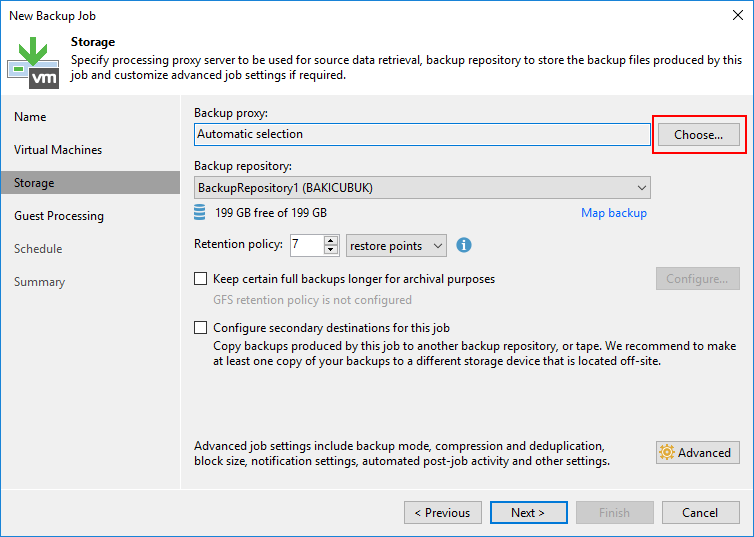
Task: Open Advanced job settings
Action: tap(698, 453)
